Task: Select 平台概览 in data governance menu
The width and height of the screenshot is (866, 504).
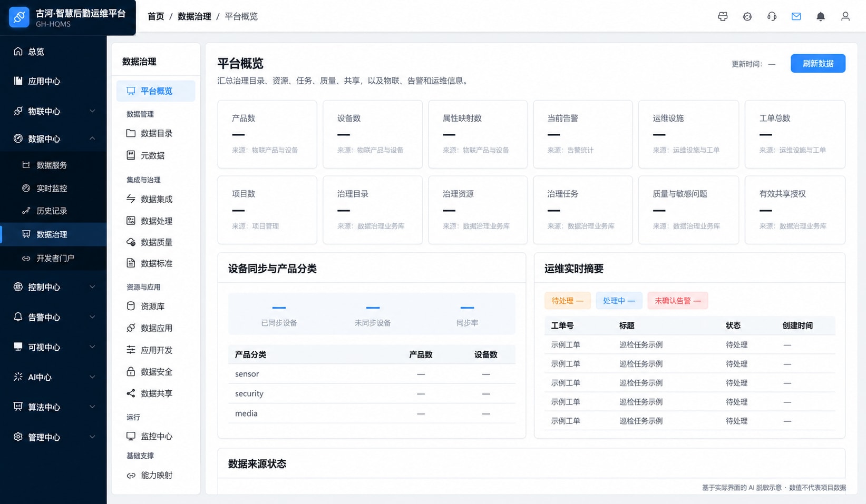Action: [155, 91]
